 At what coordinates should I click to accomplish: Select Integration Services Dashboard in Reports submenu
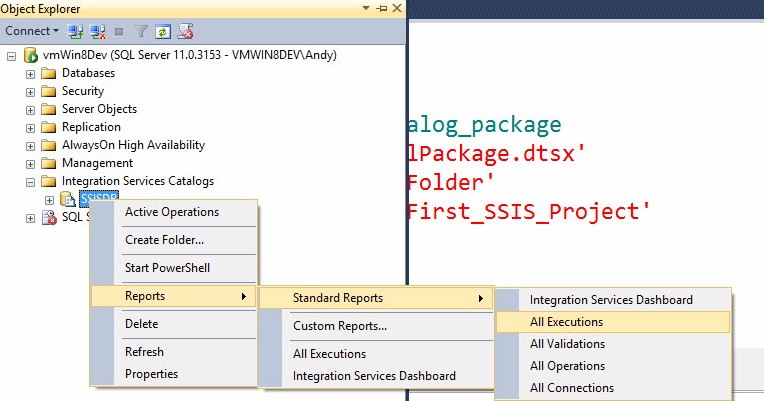coord(376,376)
